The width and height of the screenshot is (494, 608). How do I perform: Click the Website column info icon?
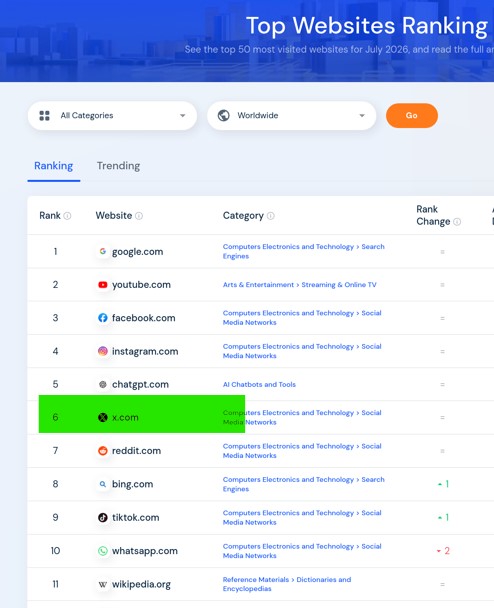click(139, 216)
